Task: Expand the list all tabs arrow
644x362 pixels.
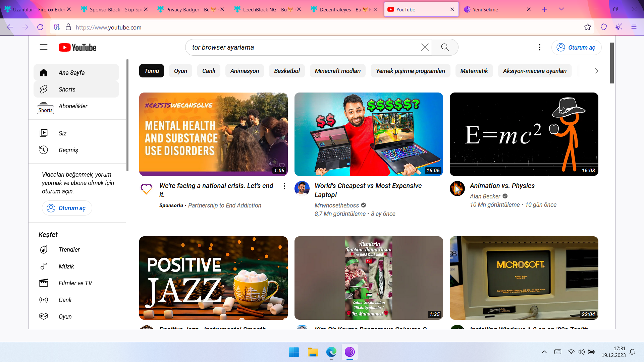Action: click(561, 9)
